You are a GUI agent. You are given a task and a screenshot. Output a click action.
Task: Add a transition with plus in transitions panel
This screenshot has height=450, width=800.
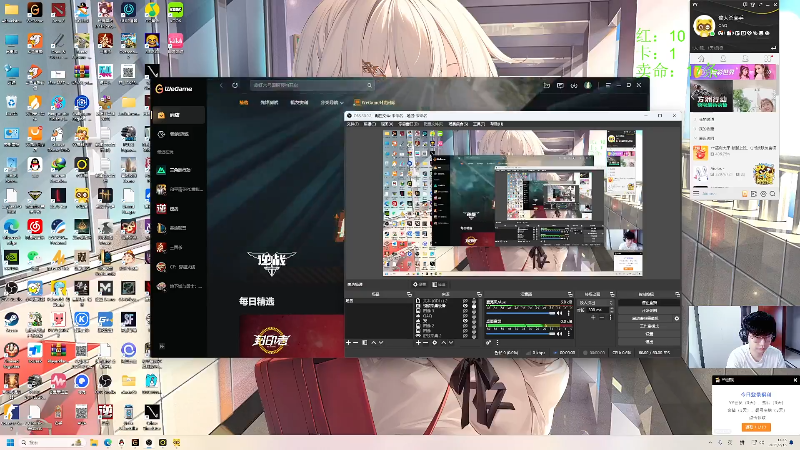(x=593, y=317)
